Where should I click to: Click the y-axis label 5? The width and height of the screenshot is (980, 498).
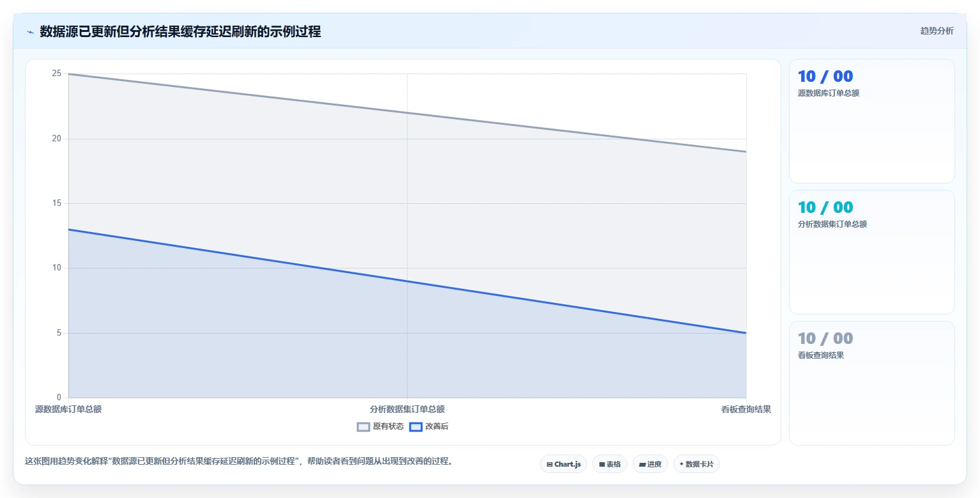(59, 333)
